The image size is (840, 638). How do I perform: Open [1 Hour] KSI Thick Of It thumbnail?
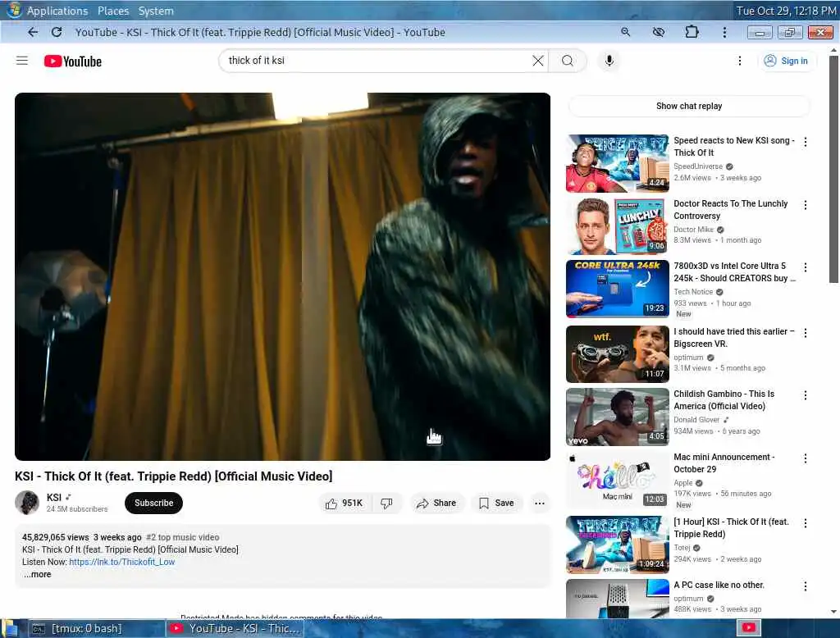click(x=617, y=545)
